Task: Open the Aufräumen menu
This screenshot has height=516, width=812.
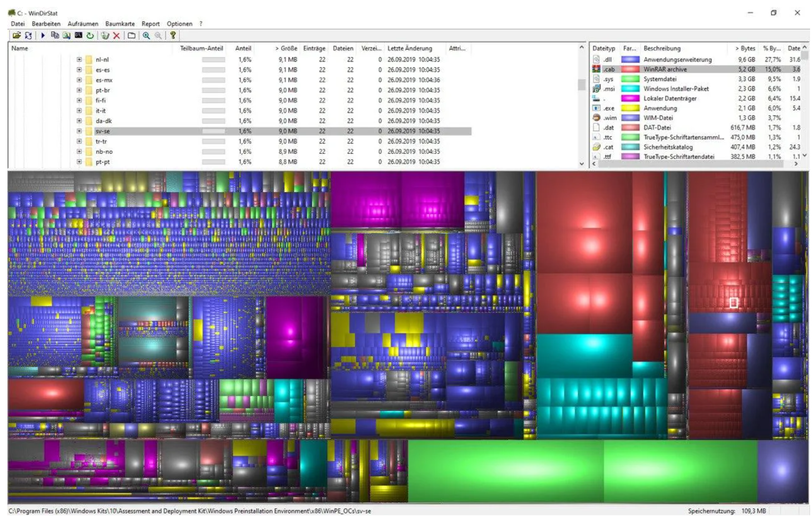Action: click(83, 24)
